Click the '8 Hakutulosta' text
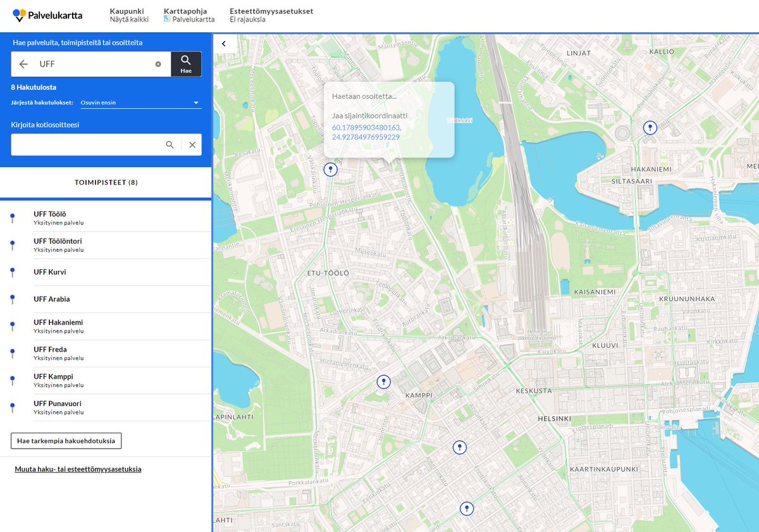The height and width of the screenshot is (532, 759). click(x=34, y=87)
